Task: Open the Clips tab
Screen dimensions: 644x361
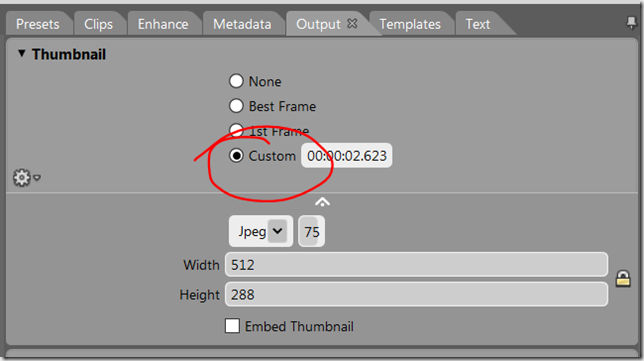Action: click(x=98, y=24)
